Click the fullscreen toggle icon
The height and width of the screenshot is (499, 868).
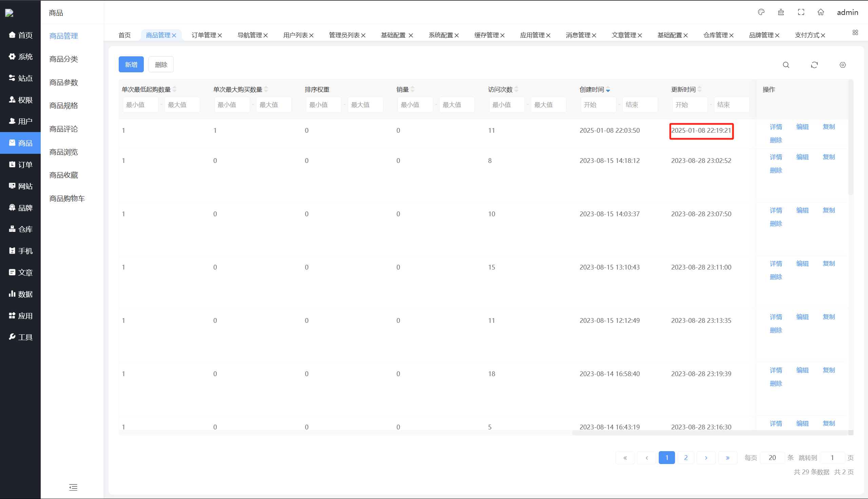click(801, 12)
